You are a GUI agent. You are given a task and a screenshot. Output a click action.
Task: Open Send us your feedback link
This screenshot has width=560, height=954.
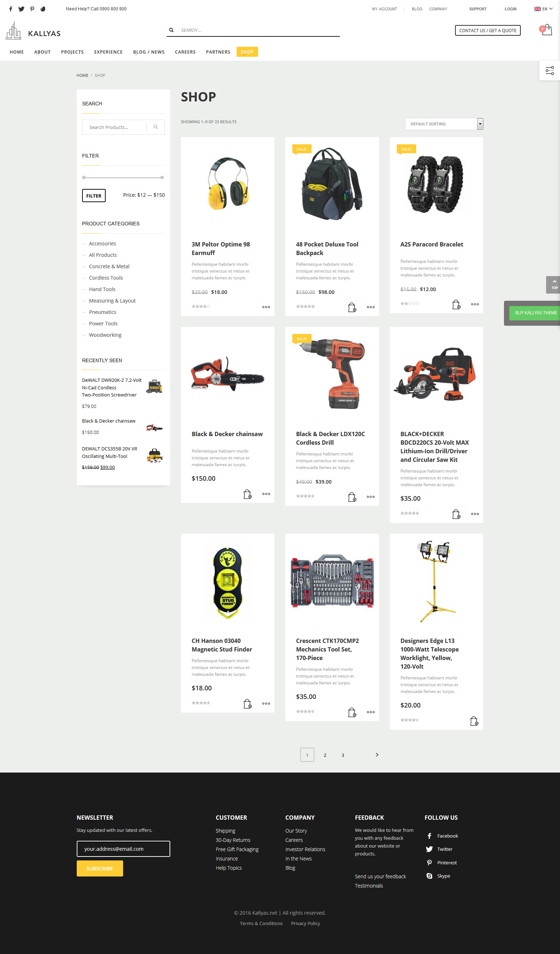380,876
